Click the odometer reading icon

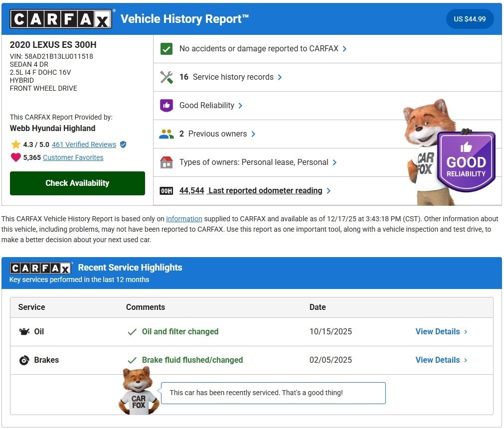[167, 191]
